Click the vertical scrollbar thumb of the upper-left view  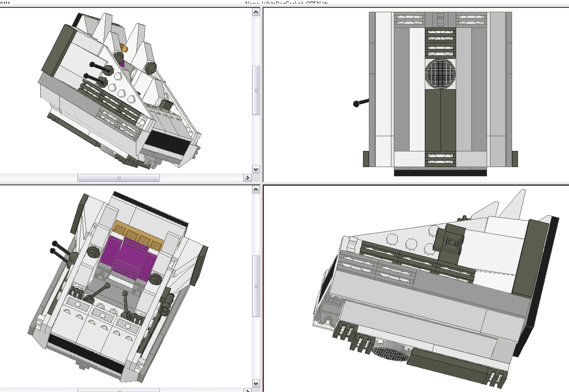pyautogui.click(x=256, y=90)
